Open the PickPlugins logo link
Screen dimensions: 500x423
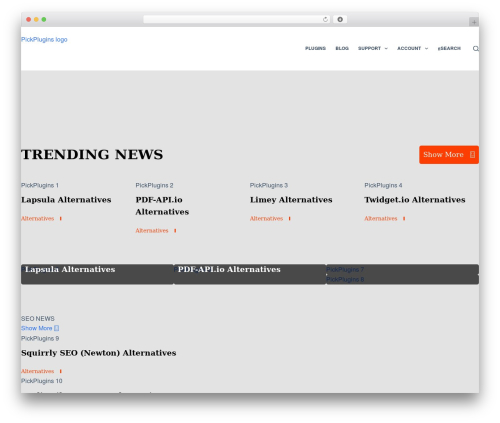coord(44,40)
